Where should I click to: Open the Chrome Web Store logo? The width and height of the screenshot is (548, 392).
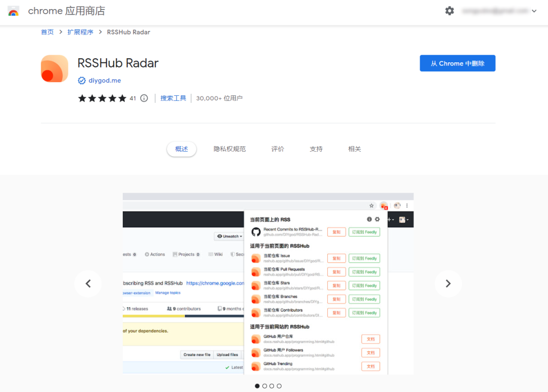(13, 11)
